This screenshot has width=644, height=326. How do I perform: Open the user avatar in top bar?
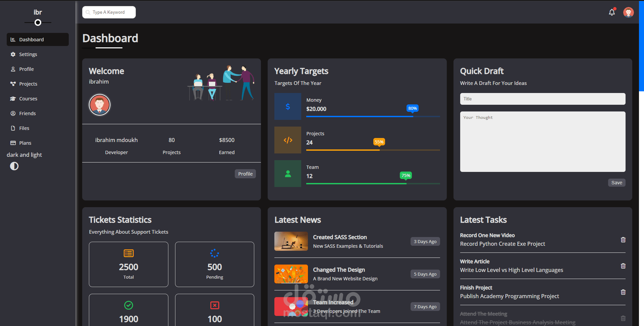tap(628, 12)
